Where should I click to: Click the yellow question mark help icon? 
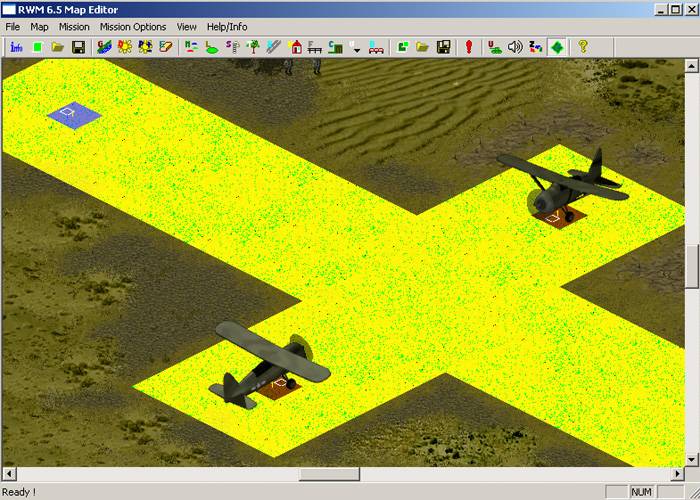[583, 46]
